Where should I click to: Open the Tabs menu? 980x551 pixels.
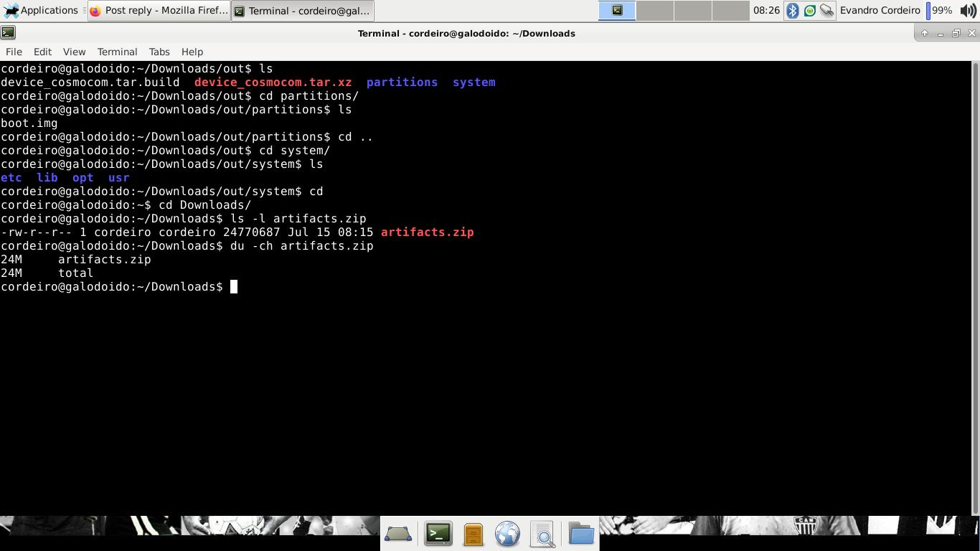pos(159,52)
